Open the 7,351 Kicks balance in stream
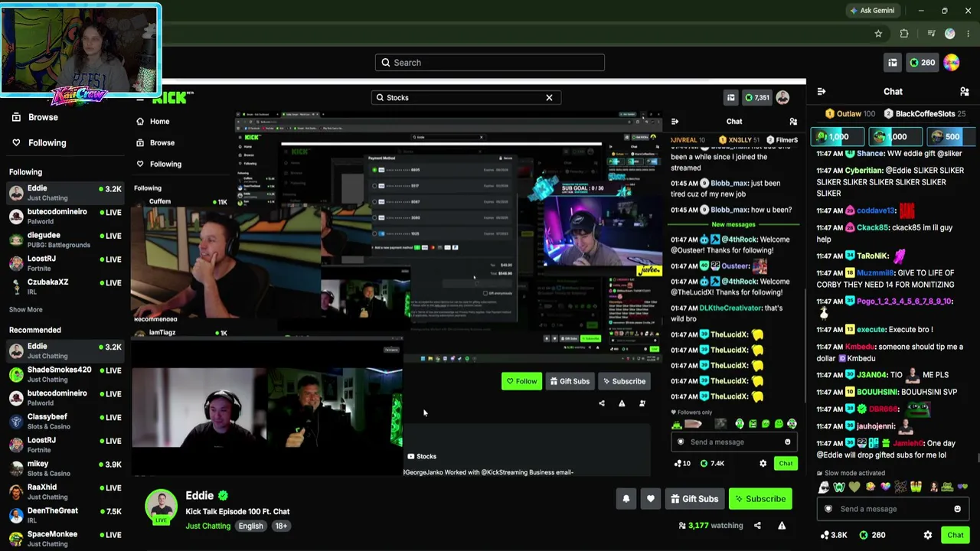 click(x=756, y=98)
